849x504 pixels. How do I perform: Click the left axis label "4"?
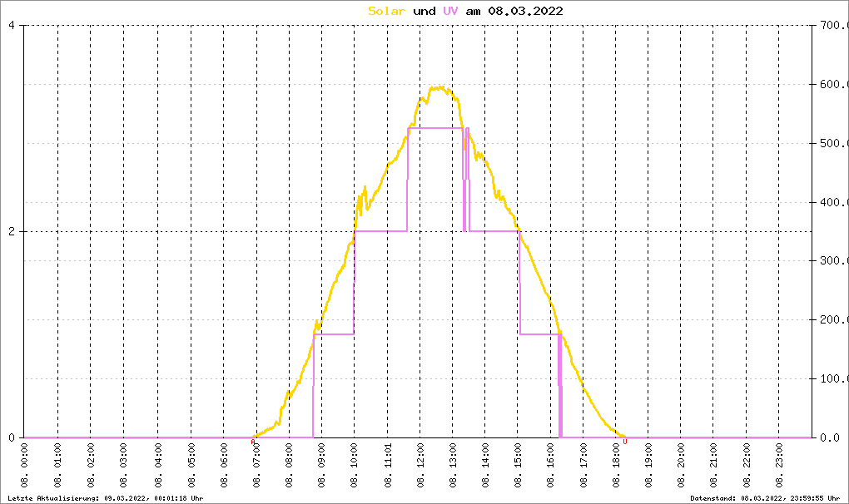[x=12, y=25]
